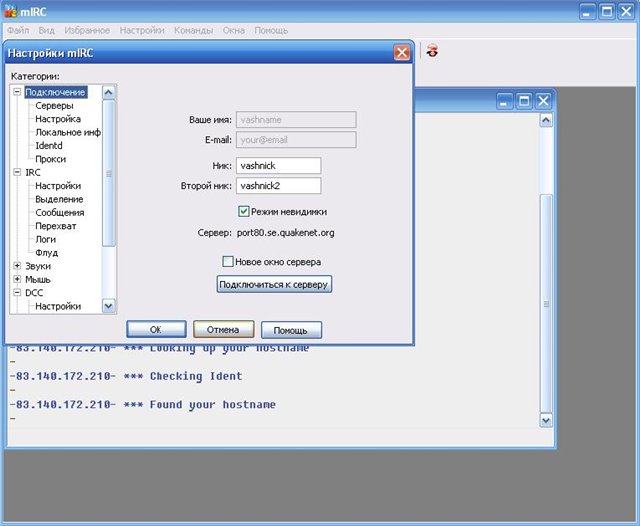Select Звуки in the categories tree

click(x=38, y=266)
